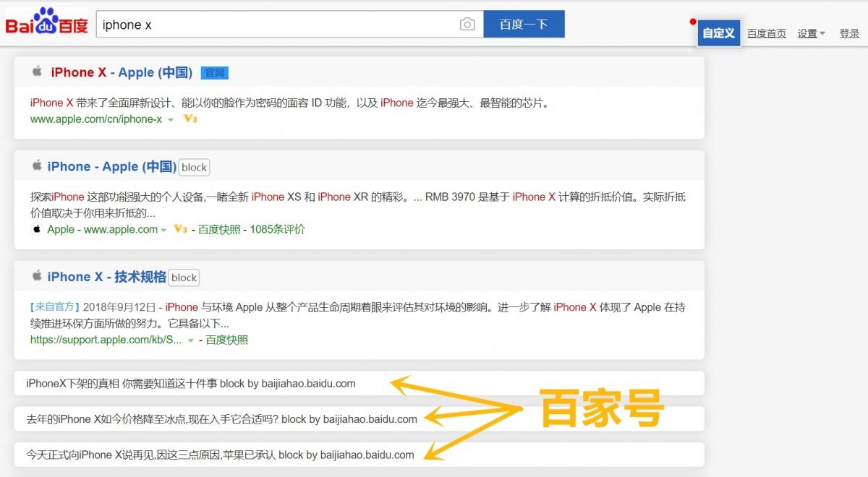This screenshot has width=868, height=477.
Task: Click the V3 badge after www.apple.com/cn/iphone-x
Action: click(x=190, y=119)
